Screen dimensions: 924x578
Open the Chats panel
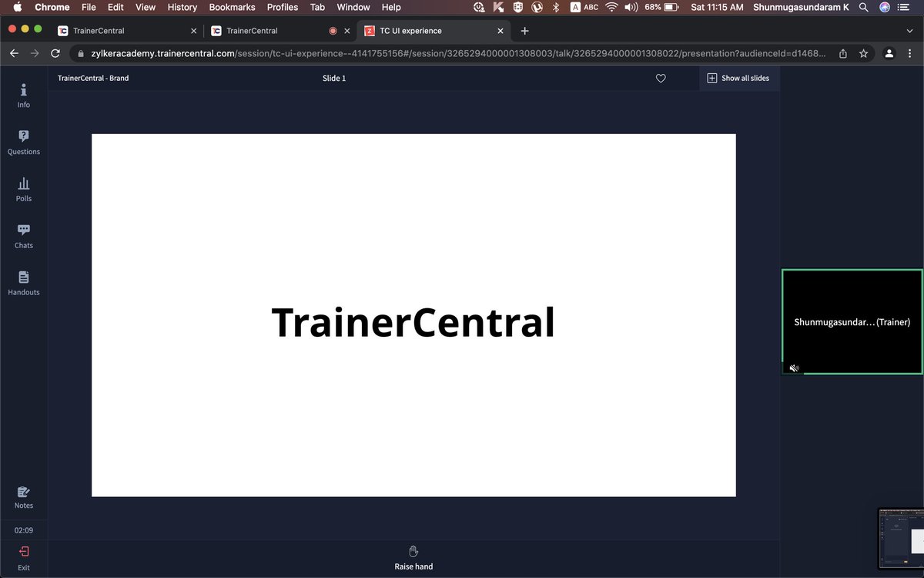(x=24, y=237)
